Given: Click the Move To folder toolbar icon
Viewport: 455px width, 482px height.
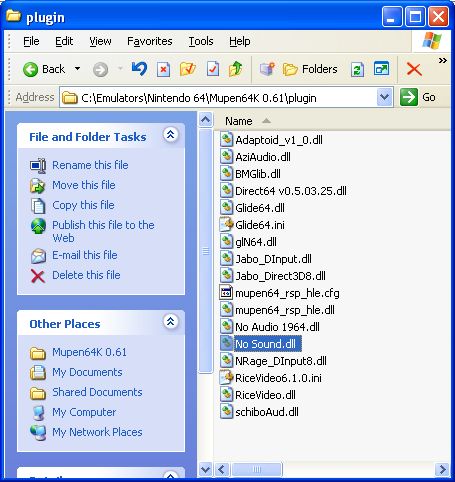Looking at the screenshot, I should (188, 69).
